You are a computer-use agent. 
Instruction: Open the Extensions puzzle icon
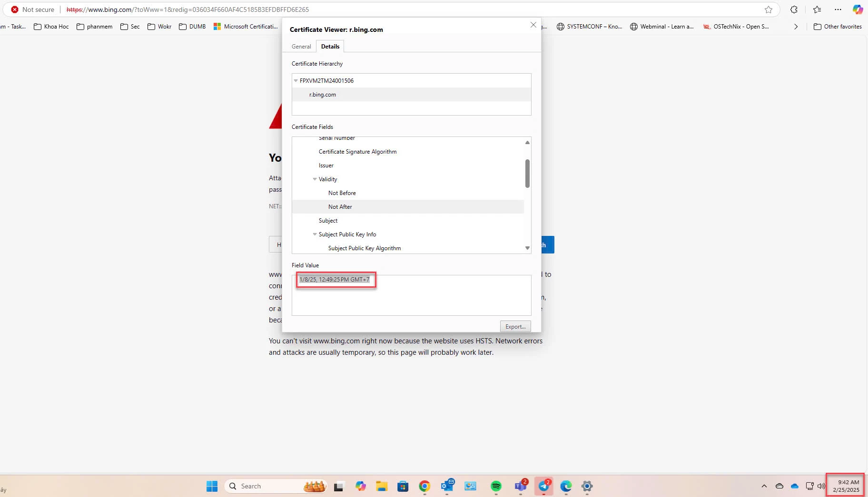(x=794, y=10)
